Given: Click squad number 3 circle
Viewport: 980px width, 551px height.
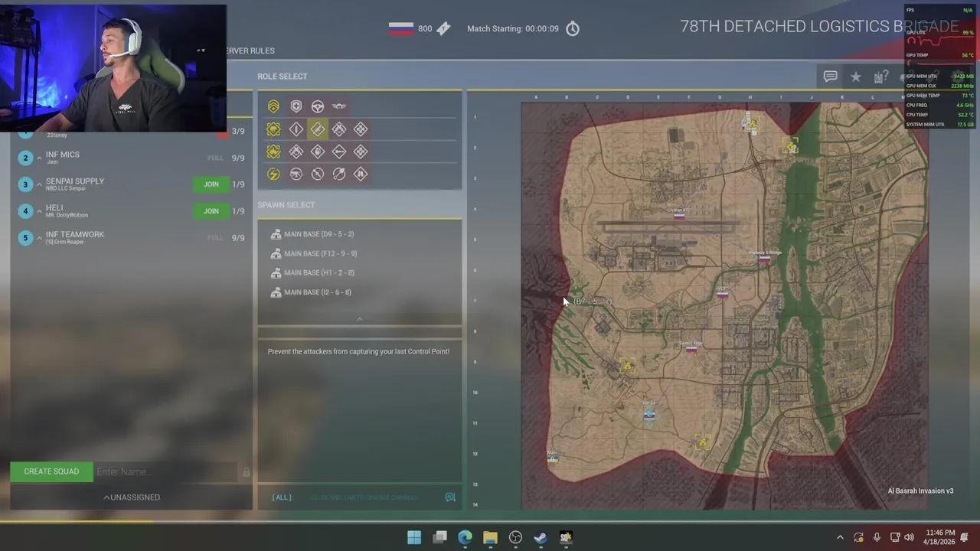Looking at the screenshot, I should [25, 184].
